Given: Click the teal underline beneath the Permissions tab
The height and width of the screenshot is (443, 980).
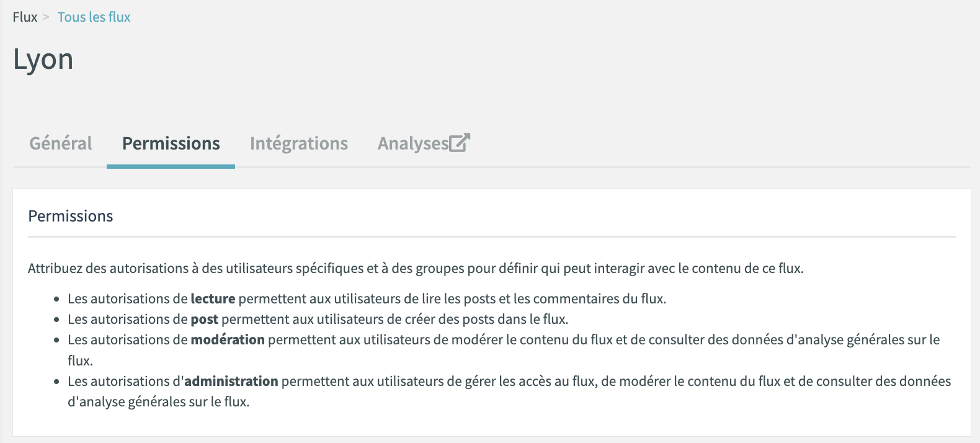Looking at the screenshot, I should [171, 166].
